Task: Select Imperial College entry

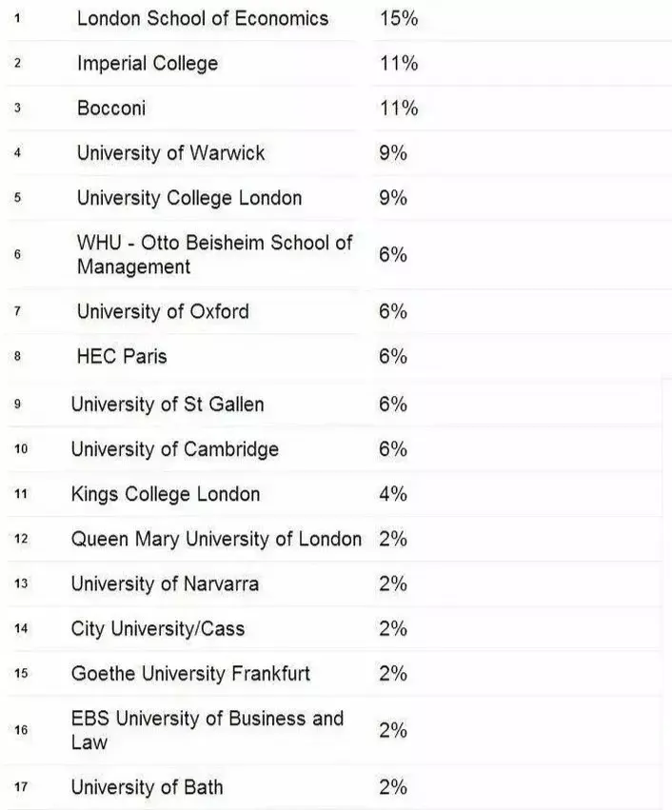Action: 148,64
